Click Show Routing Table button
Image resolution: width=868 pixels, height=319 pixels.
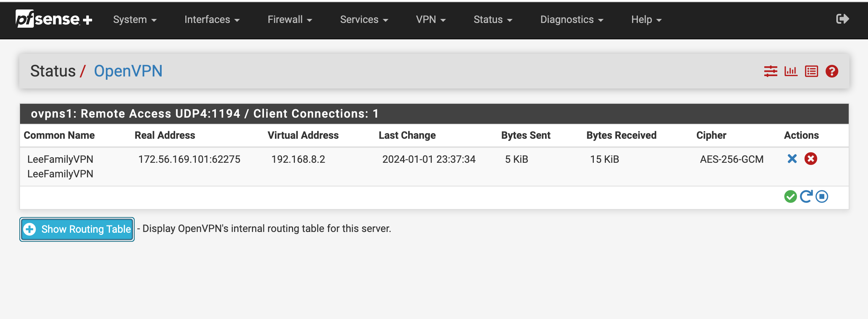coord(77,229)
